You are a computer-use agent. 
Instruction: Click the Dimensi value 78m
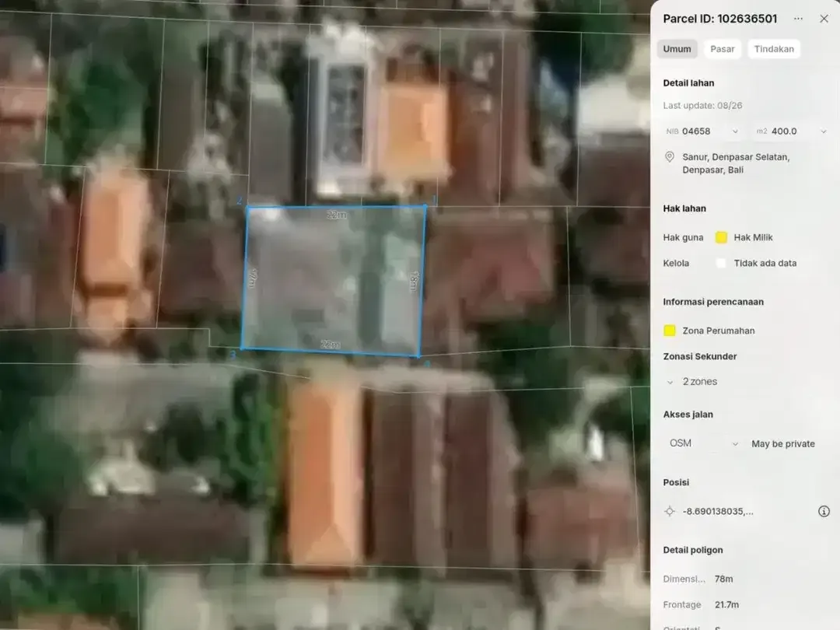tap(724, 579)
